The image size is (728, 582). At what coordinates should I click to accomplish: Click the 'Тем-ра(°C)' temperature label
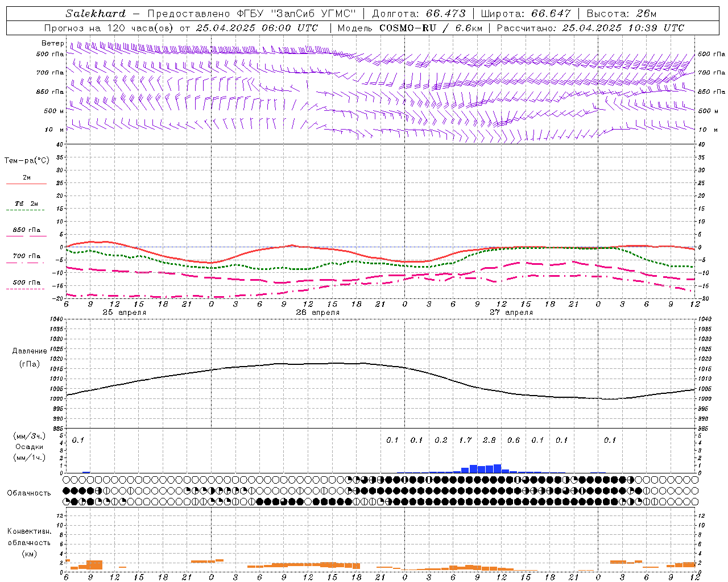(27, 161)
